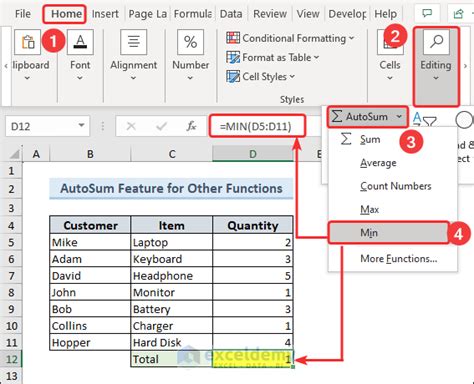Screen dimensions: 474x384
Task: Expand the Alignment group chevron
Action: click(x=133, y=78)
